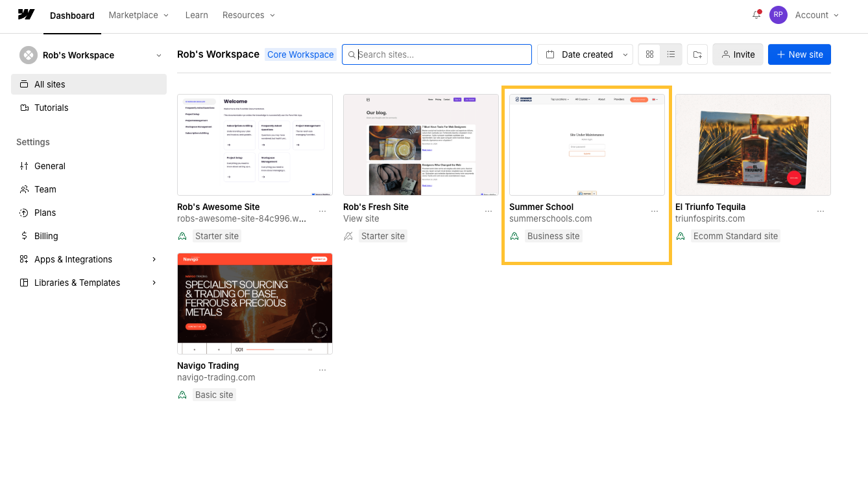Viewport: 868px width, 488px height.
Task: Click publish status icon for Rob's Awesome Site
Action: 182,236
